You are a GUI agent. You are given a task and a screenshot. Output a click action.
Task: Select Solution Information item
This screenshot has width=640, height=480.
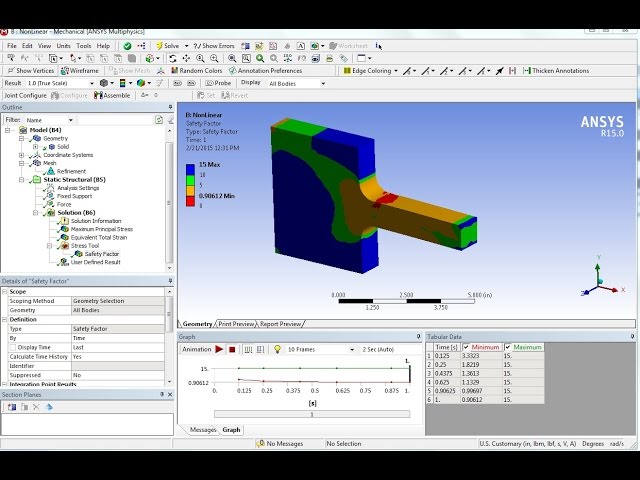pyautogui.click(x=96, y=221)
